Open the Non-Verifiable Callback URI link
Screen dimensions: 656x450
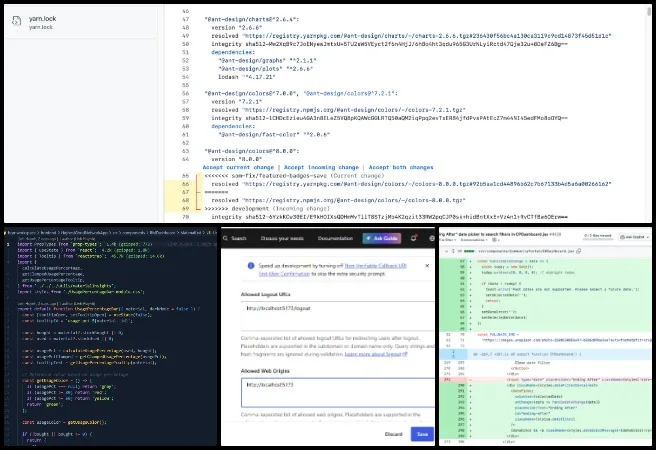point(375,266)
